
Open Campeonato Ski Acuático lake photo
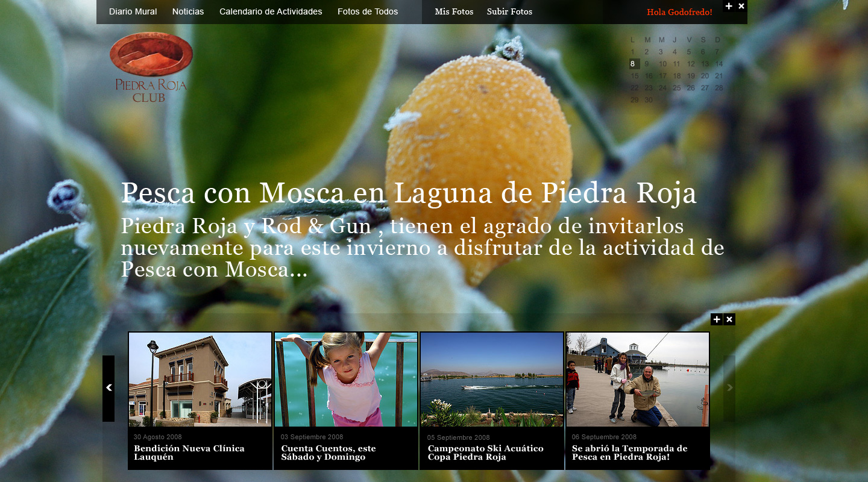pos(492,380)
